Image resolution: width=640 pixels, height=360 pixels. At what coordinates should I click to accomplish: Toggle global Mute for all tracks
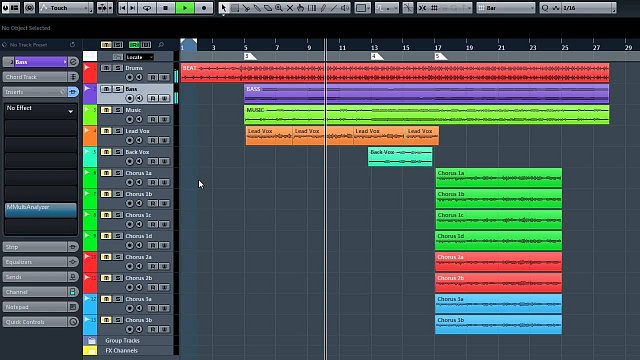pos(106,44)
